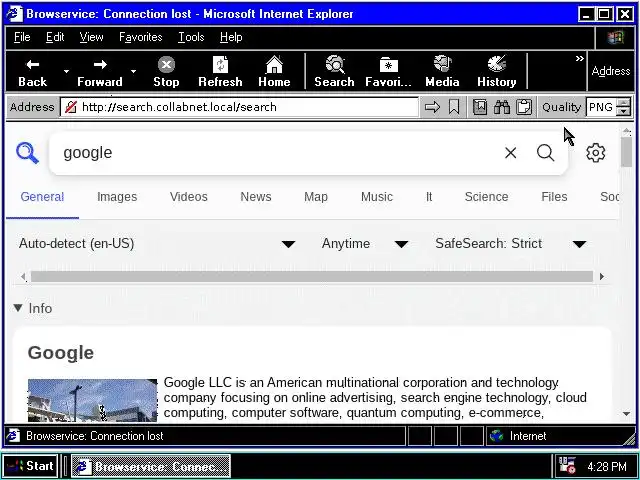Click the clipboard icon in Browservice bar

[x=524, y=107]
